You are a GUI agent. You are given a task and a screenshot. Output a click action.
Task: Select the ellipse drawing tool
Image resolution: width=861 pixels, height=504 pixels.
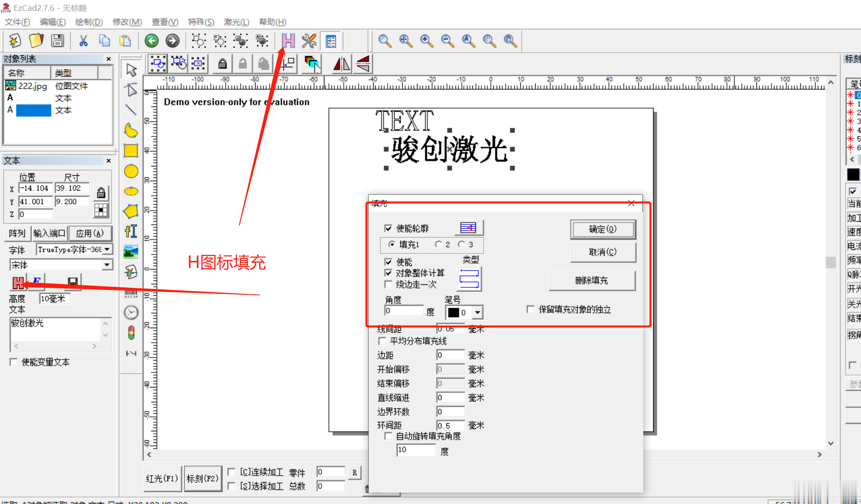(x=131, y=191)
